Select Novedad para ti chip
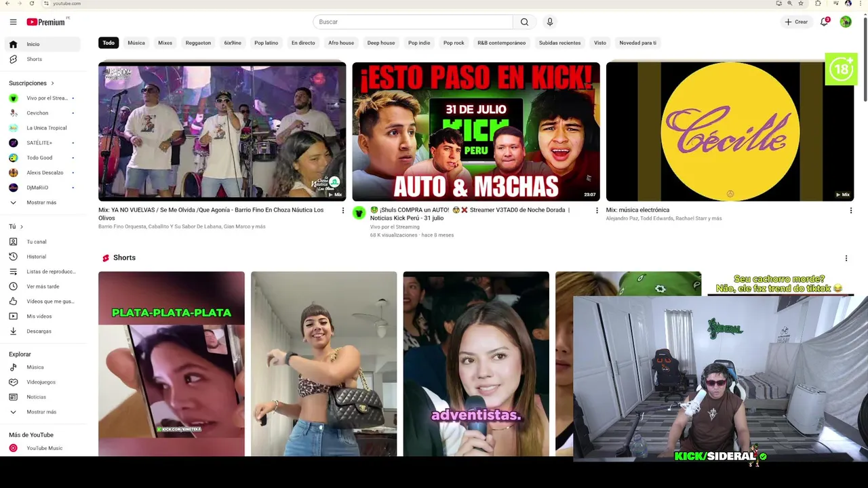The height and width of the screenshot is (488, 868). click(637, 43)
